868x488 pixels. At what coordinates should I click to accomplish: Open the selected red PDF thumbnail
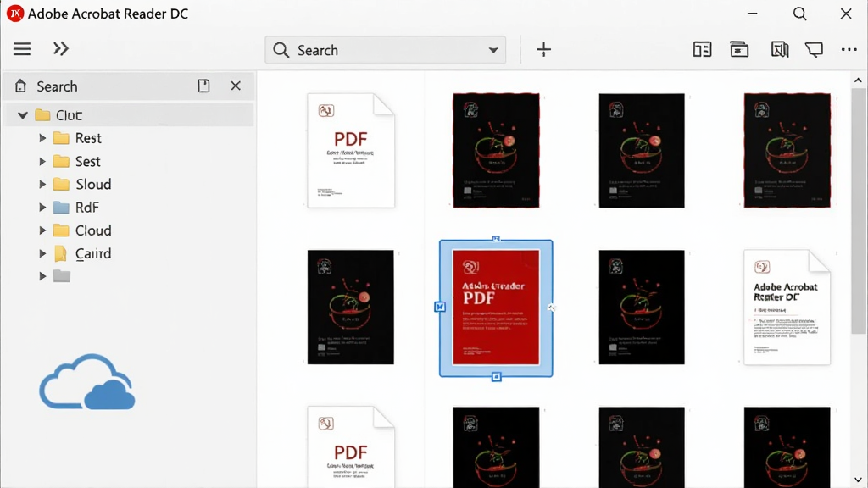[x=496, y=307]
